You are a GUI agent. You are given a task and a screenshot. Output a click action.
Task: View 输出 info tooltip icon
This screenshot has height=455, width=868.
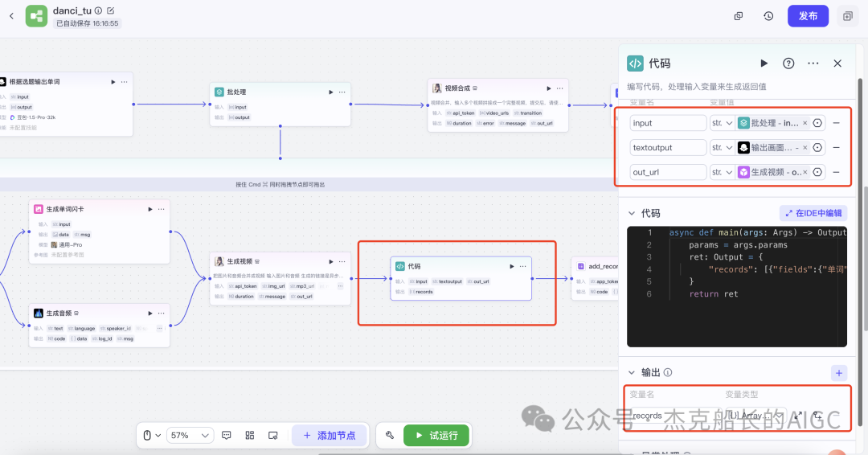(668, 372)
